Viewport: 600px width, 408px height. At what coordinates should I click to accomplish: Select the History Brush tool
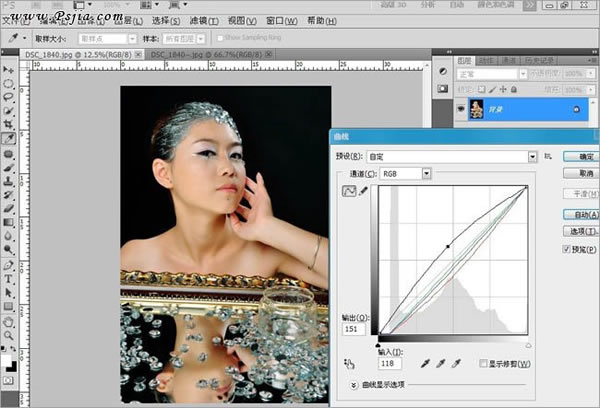tap(8, 195)
